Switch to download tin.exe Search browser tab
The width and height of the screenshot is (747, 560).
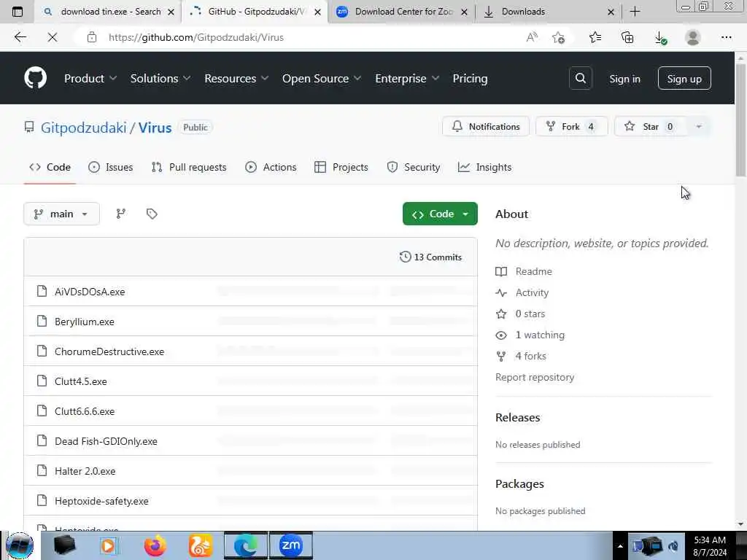pos(107,12)
